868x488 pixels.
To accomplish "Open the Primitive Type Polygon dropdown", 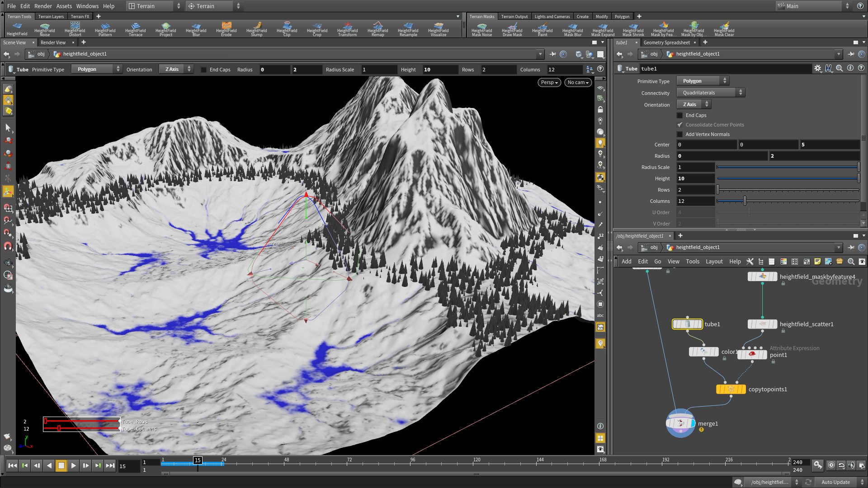I will [703, 81].
